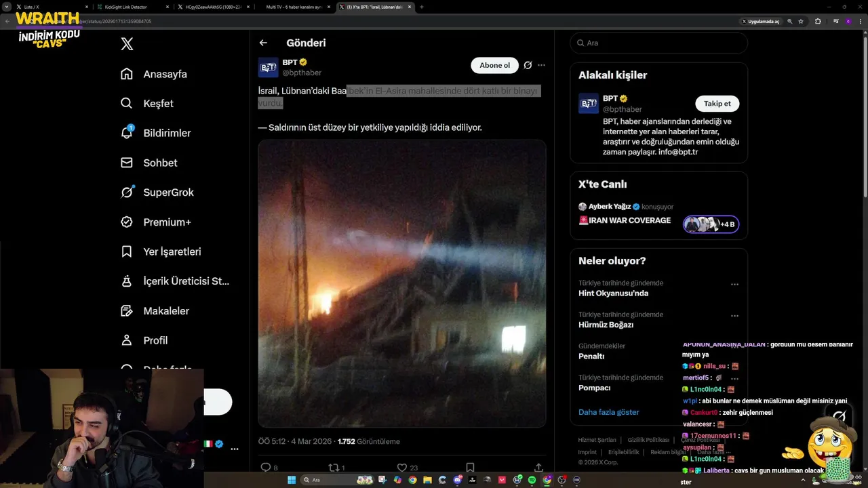The height and width of the screenshot is (488, 868).
Task: Switch to the Liste / X browser tab
Action: [x=51, y=7]
